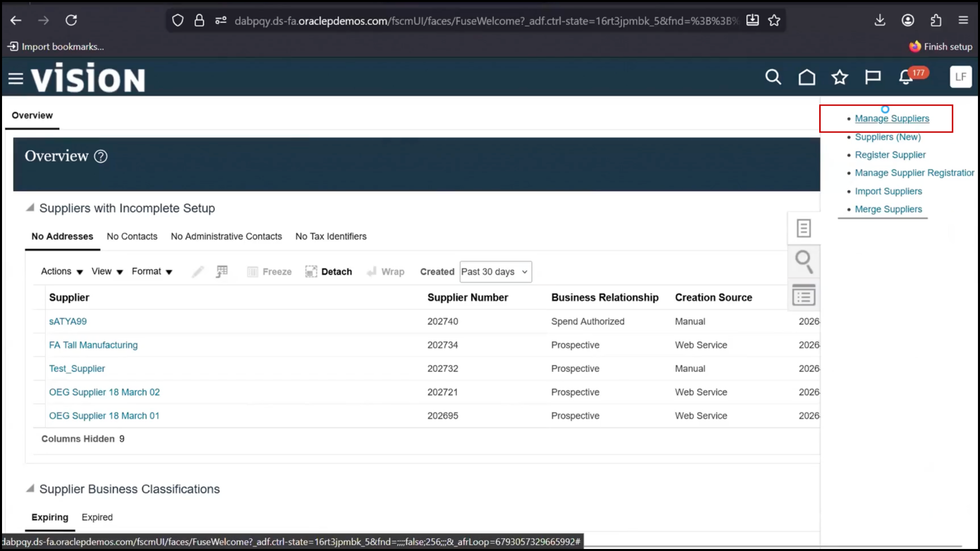This screenshot has width=980, height=551.
Task: Open the Favorites (star) icon in the banner
Action: click(840, 77)
